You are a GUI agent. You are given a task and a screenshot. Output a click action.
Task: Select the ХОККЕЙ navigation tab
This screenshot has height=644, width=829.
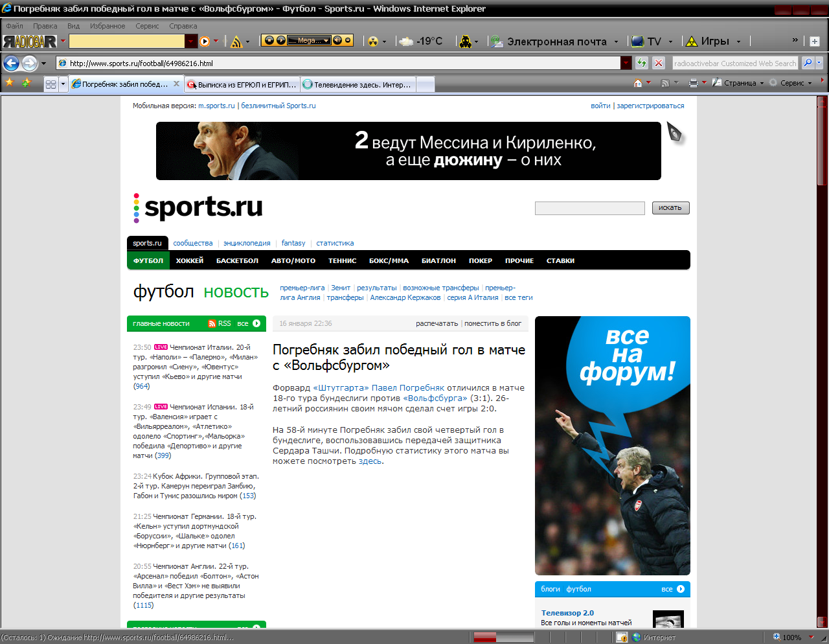[x=190, y=260]
